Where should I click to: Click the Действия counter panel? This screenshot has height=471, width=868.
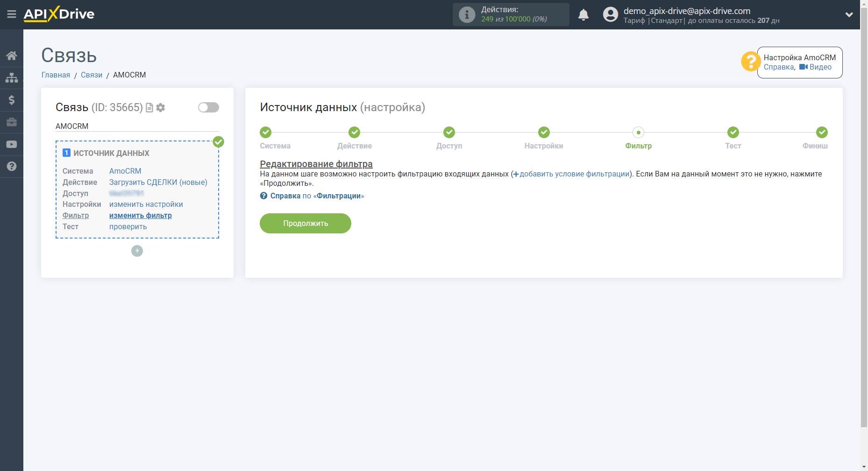(511, 14)
